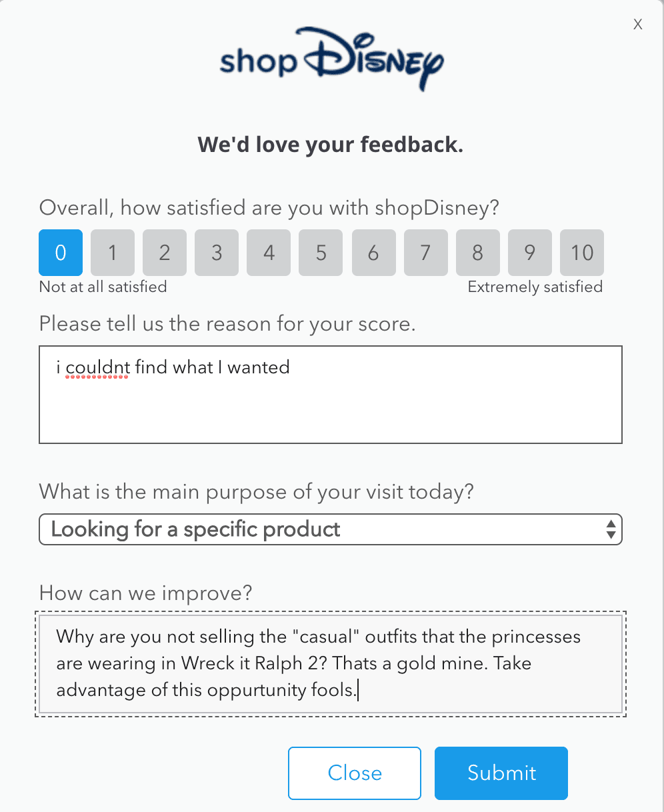The height and width of the screenshot is (812, 664).
Task: Choose rating 3 on satisfaction scale
Action: 217,253
